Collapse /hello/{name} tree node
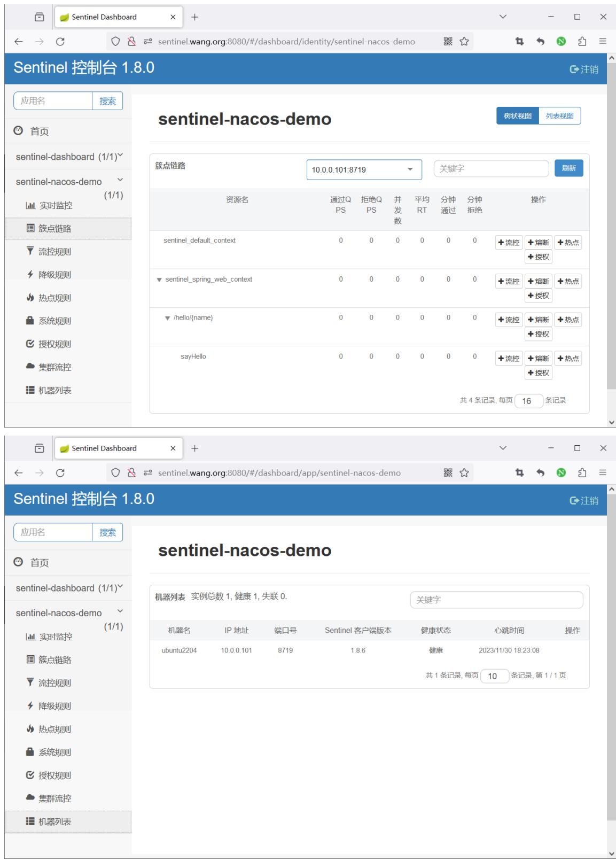This screenshot has width=616, height=861. pyautogui.click(x=168, y=318)
